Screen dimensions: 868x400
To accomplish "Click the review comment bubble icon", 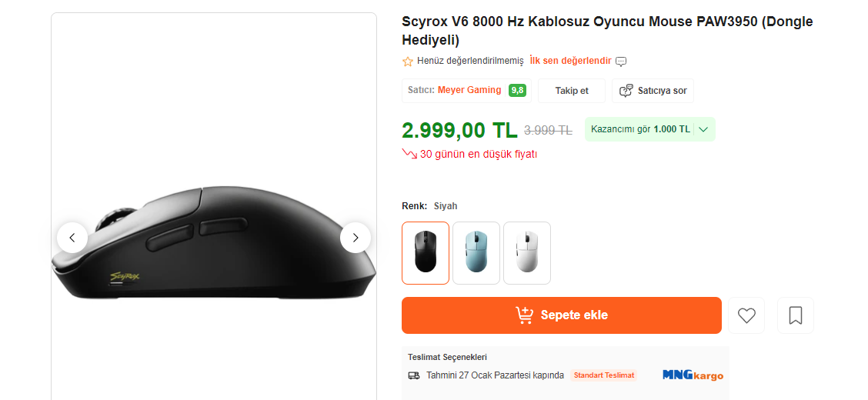I will pyautogui.click(x=622, y=62).
